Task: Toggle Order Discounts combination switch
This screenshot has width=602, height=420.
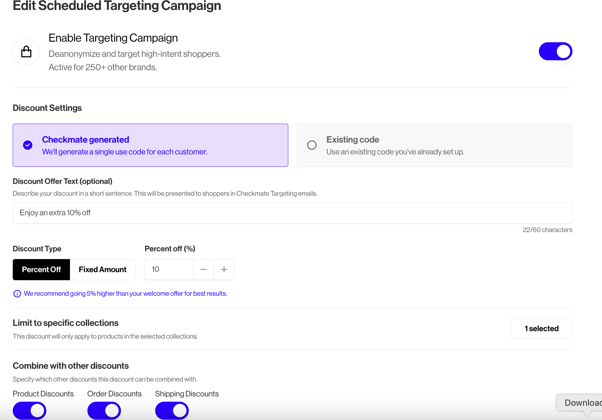Action: point(104,410)
